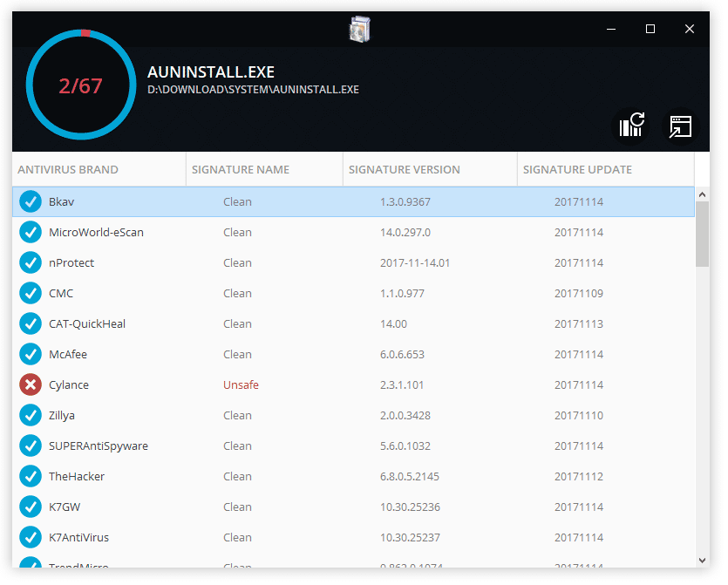Sort by the ANTIVIRUS BRAND column header

pos(99,169)
